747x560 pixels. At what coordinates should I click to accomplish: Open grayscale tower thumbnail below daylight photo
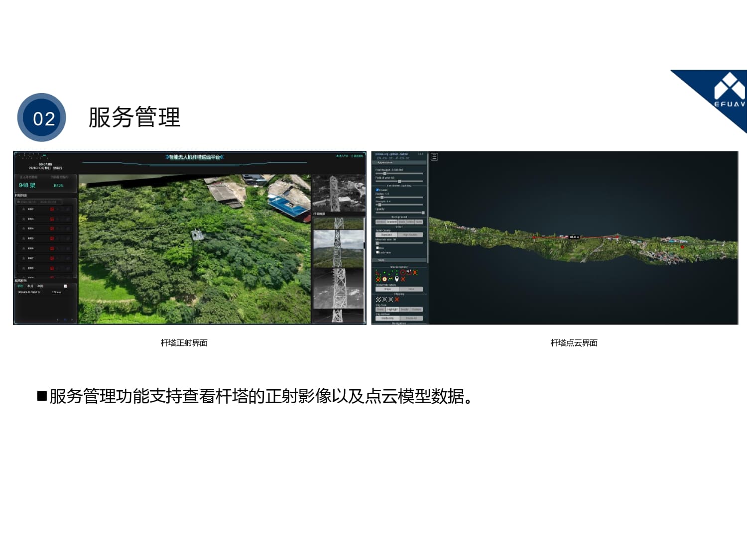click(x=338, y=289)
